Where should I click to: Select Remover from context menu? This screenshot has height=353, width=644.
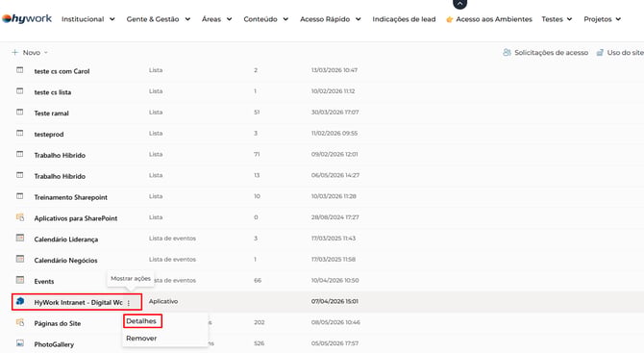[x=141, y=339]
